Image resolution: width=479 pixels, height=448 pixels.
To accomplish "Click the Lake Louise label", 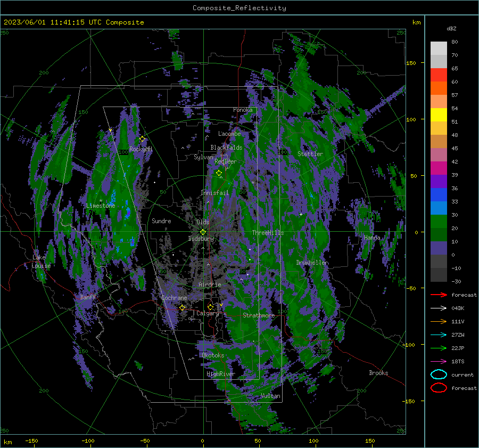I will pos(41,262).
